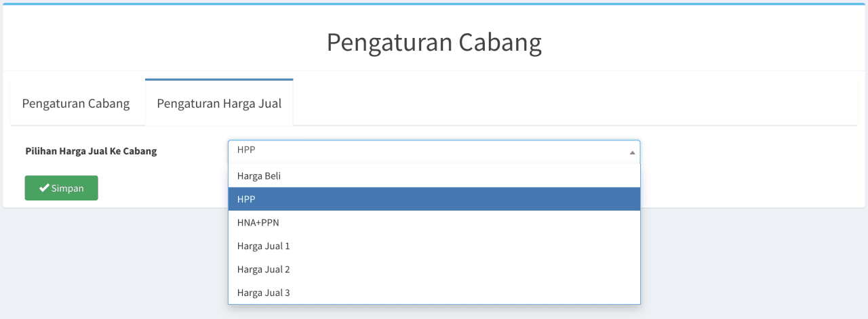
Task: Choose Harga Jual 2 from dropdown
Action: click(434, 269)
